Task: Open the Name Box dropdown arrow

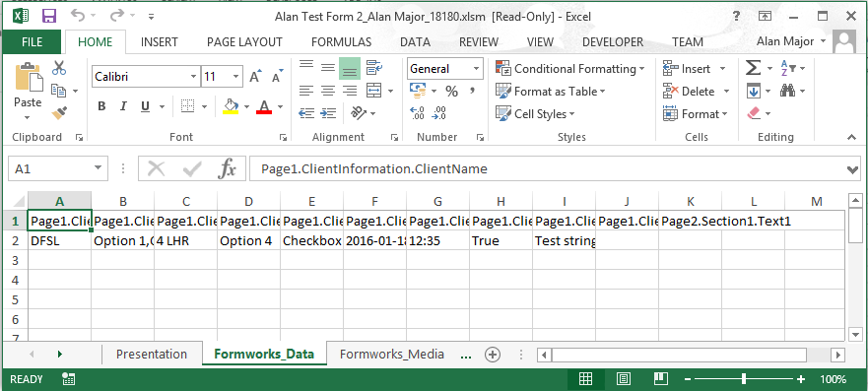Action: pyautogui.click(x=98, y=168)
